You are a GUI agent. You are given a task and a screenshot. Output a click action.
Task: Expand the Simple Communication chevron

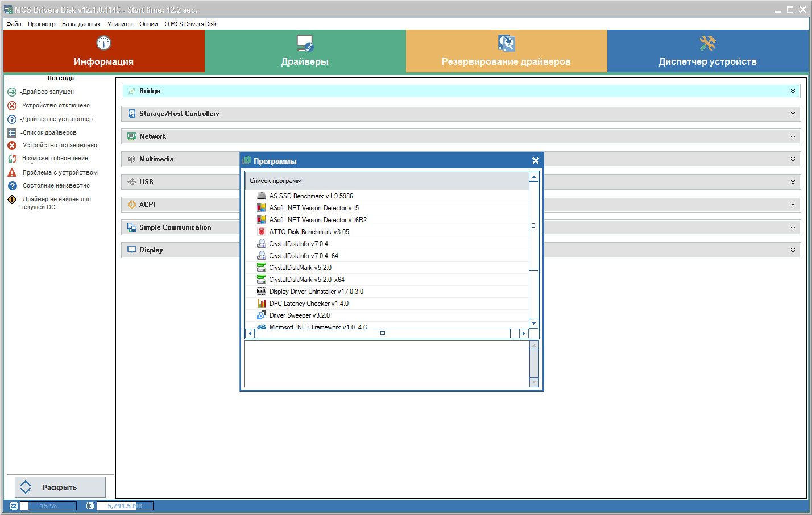(x=793, y=227)
